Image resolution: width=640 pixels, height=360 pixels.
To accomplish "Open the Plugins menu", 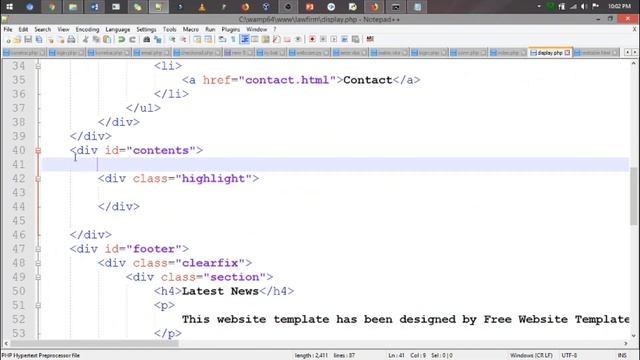I will click(x=231, y=29).
